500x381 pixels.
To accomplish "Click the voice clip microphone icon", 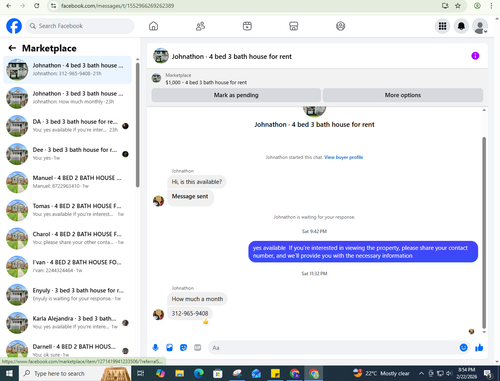I will (155, 348).
